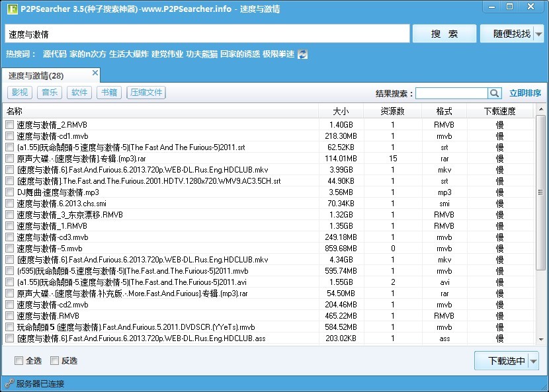Expand the 下载选中 dropdown arrow
This screenshot has width=549, height=392.
(x=533, y=361)
